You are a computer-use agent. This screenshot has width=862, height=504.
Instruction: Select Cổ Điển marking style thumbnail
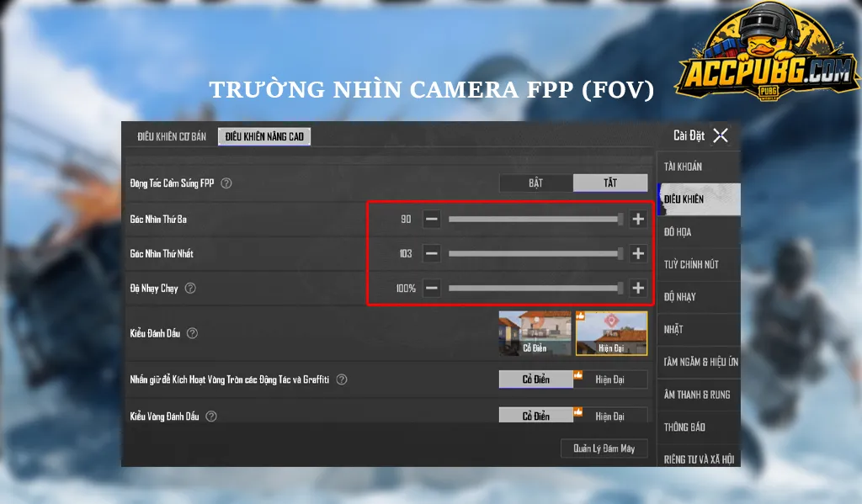coord(535,333)
